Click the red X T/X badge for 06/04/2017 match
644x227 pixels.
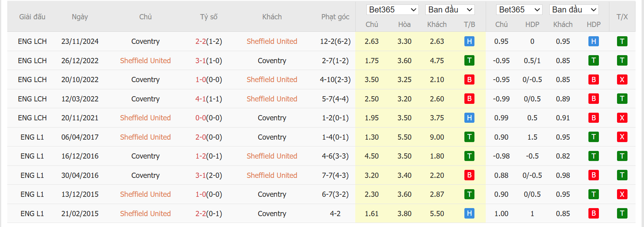click(x=622, y=137)
